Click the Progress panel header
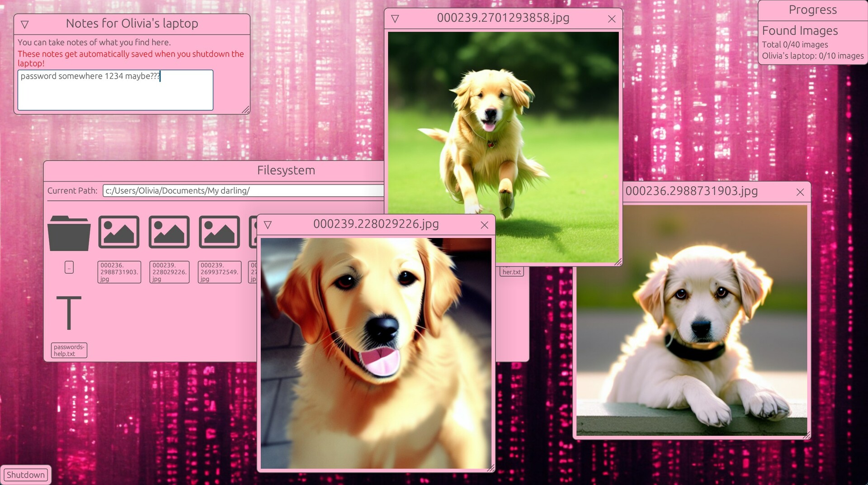 (812, 10)
